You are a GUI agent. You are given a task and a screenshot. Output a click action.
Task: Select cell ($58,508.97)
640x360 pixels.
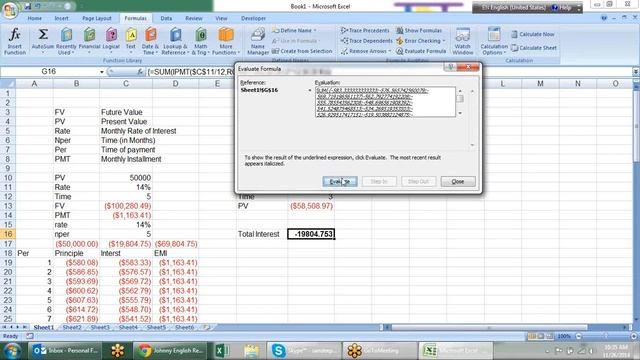311,206
